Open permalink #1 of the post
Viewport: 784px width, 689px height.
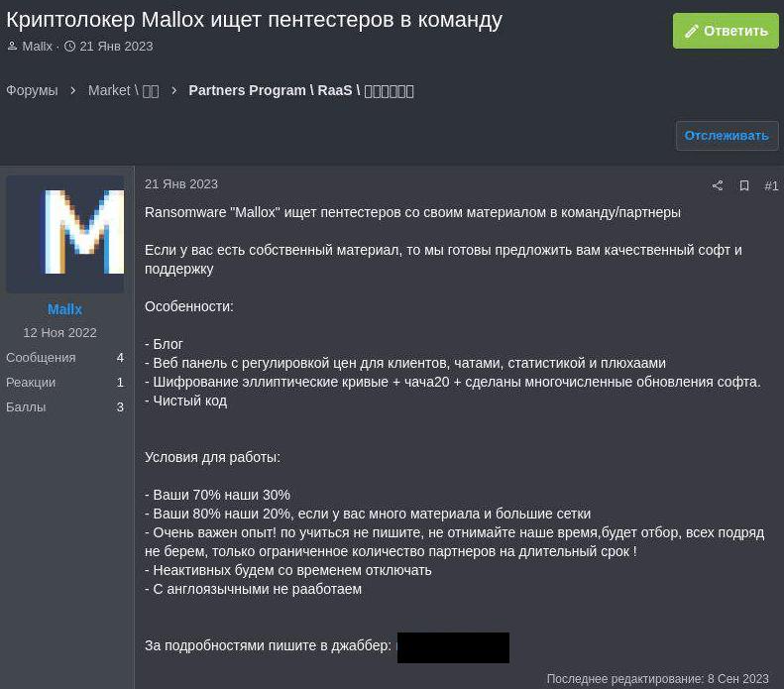[771, 186]
